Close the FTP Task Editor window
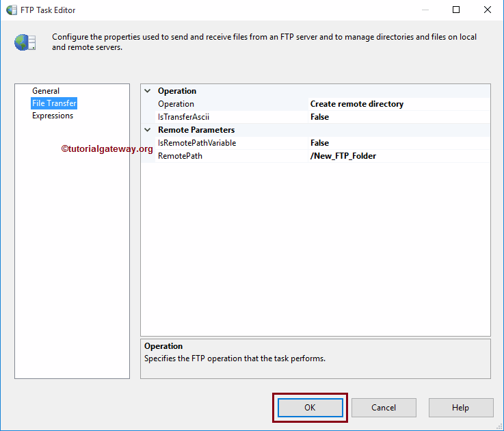Screen dimensions: 504x431 [x=488, y=10]
